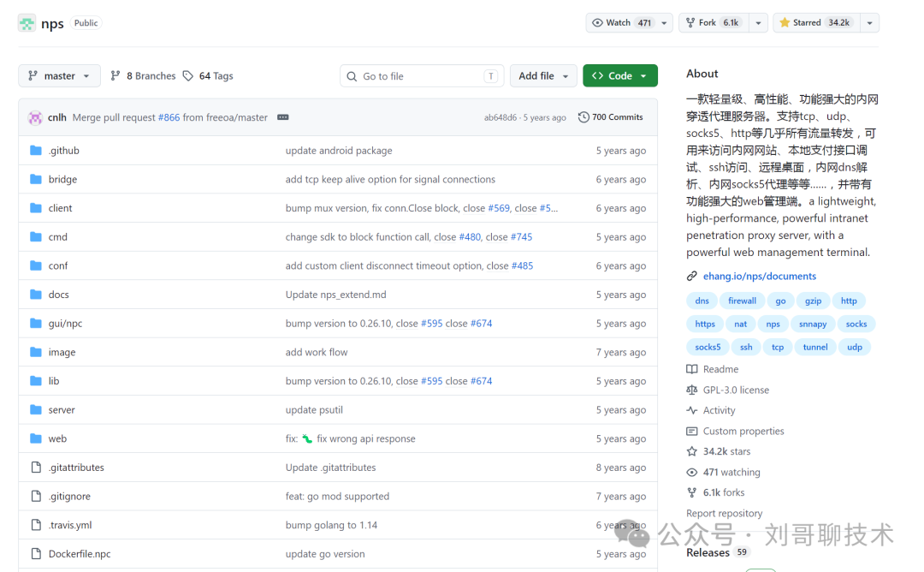Click the bridge folder icon
This screenshot has height=572, width=924.
(36, 179)
